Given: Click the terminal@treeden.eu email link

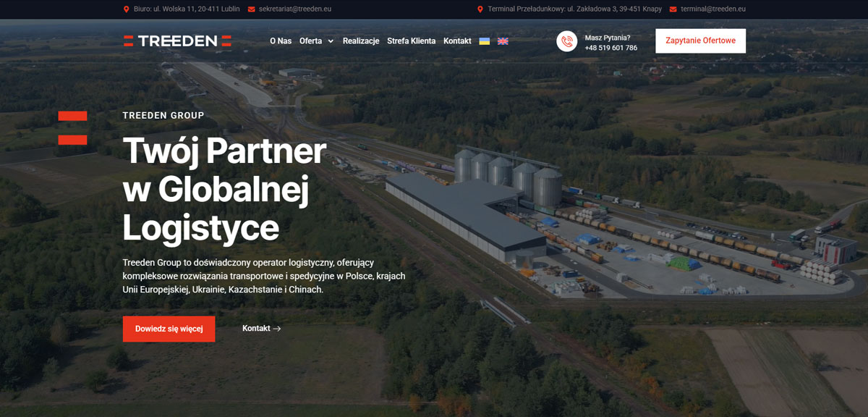Looking at the screenshot, I should pos(713,9).
